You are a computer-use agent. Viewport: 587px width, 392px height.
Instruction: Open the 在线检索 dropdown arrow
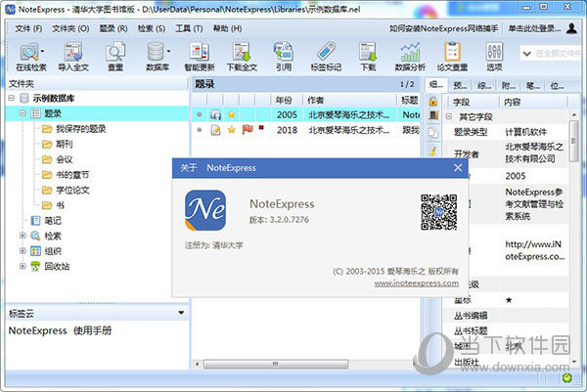[x=42, y=51]
